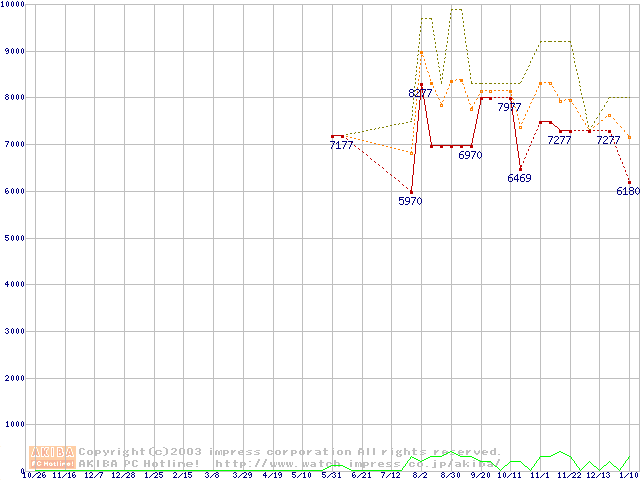
Task: Click the 6469 data point label
Action: [x=519, y=178]
